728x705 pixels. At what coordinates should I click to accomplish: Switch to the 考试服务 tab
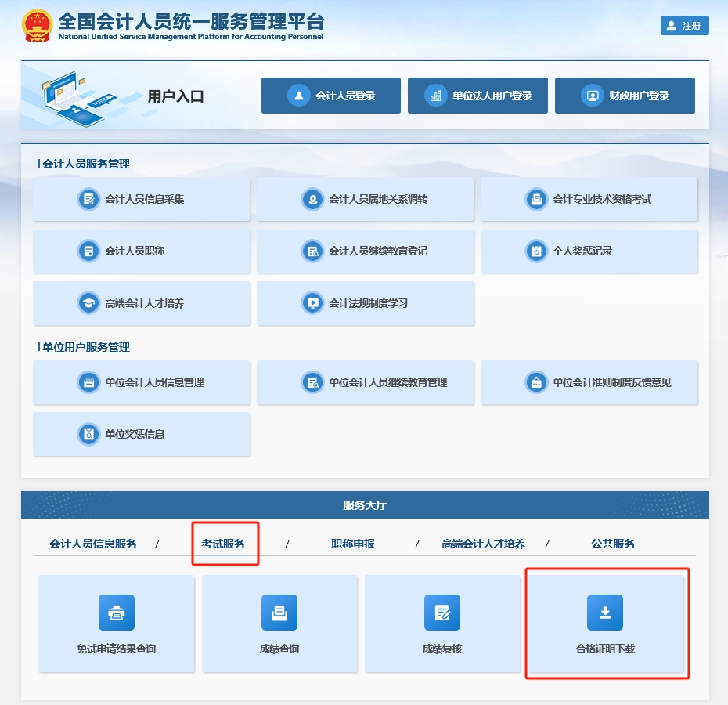coord(223,544)
